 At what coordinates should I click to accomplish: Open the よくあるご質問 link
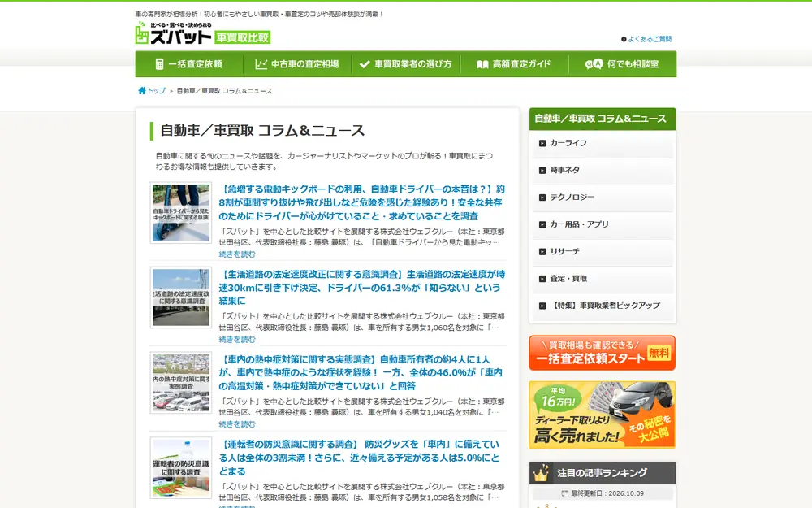650,39
